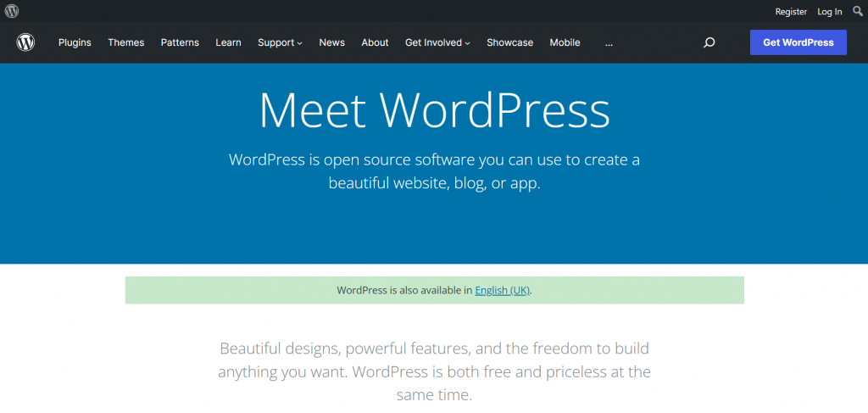868x413 pixels.
Task: Go to the Mobile page
Action: pyautogui.click(x=565, y=42)
